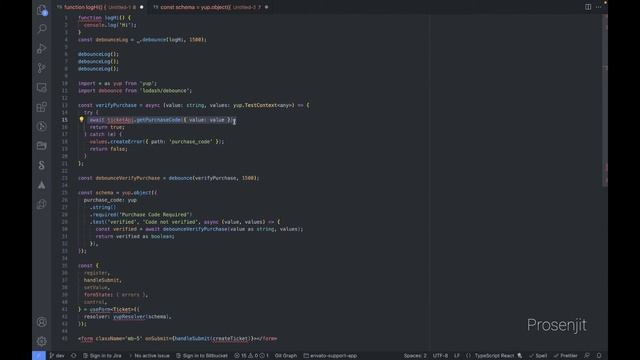Screen dimensions: 640x360
Task: Click 'yupResolver' in the resolver line
Action: click(129, 316)
